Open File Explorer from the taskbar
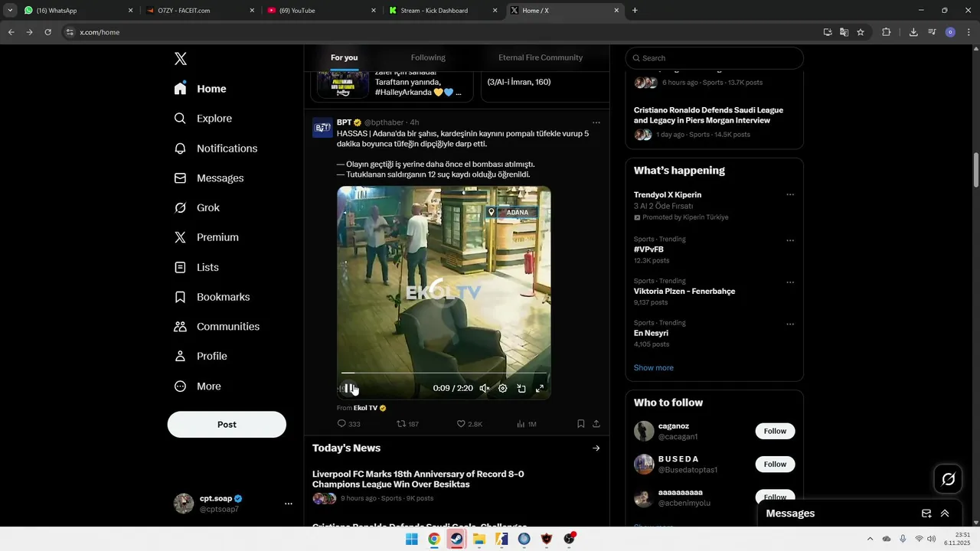The width and height of the screenshot is (980, 551). tap(479, 540)
